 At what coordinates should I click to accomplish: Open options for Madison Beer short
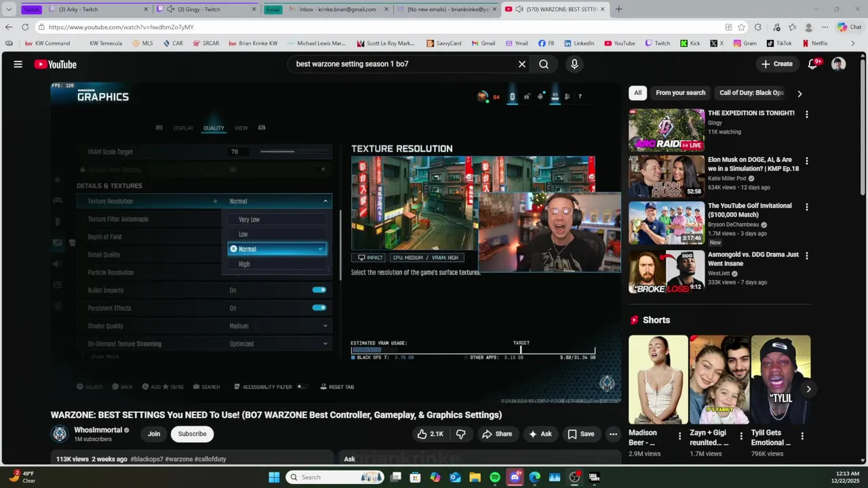coord(680,436)
